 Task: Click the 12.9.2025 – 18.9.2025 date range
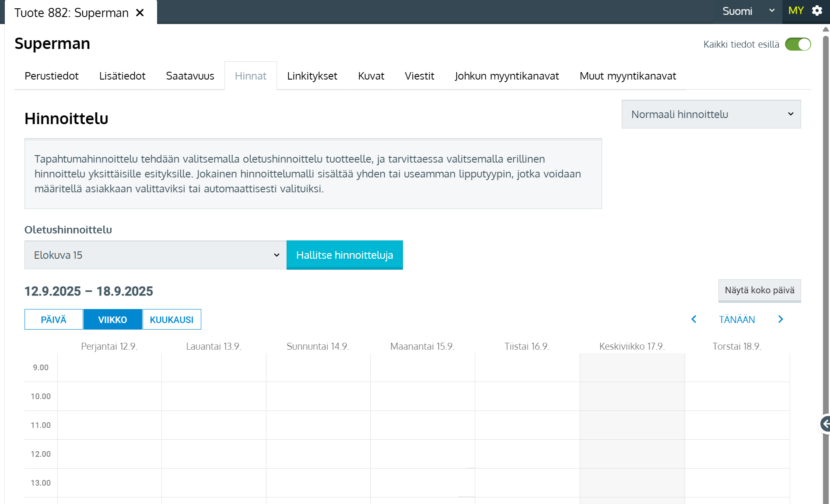click(x=89, y=291)
